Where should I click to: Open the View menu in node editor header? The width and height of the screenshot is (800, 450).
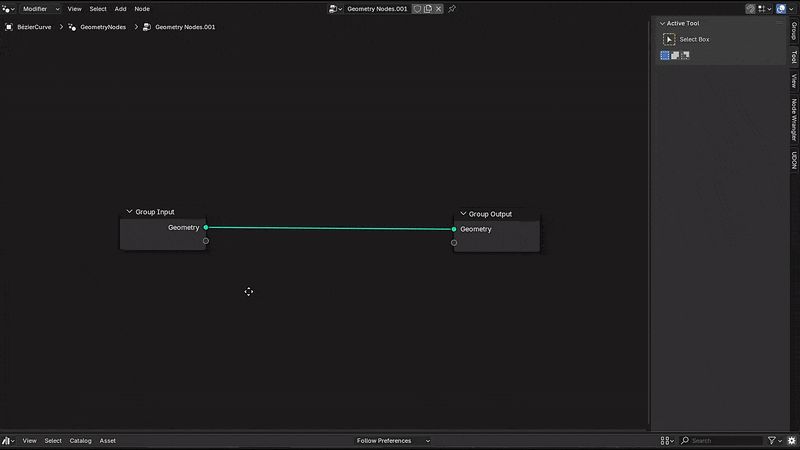point(74,9)
